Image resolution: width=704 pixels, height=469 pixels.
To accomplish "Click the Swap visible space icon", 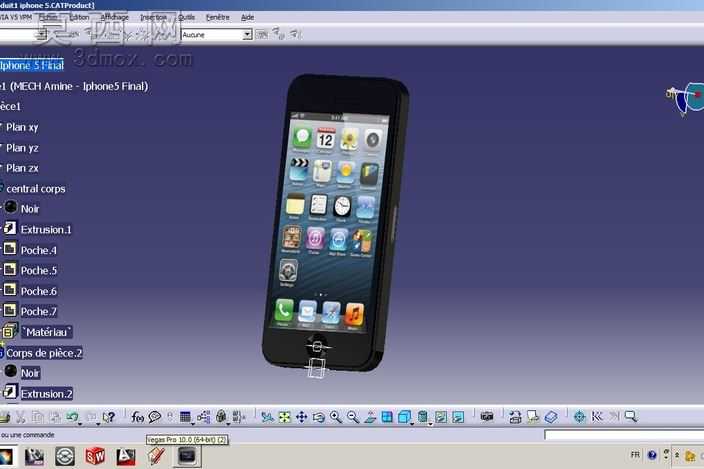I will tap(458, 417).
